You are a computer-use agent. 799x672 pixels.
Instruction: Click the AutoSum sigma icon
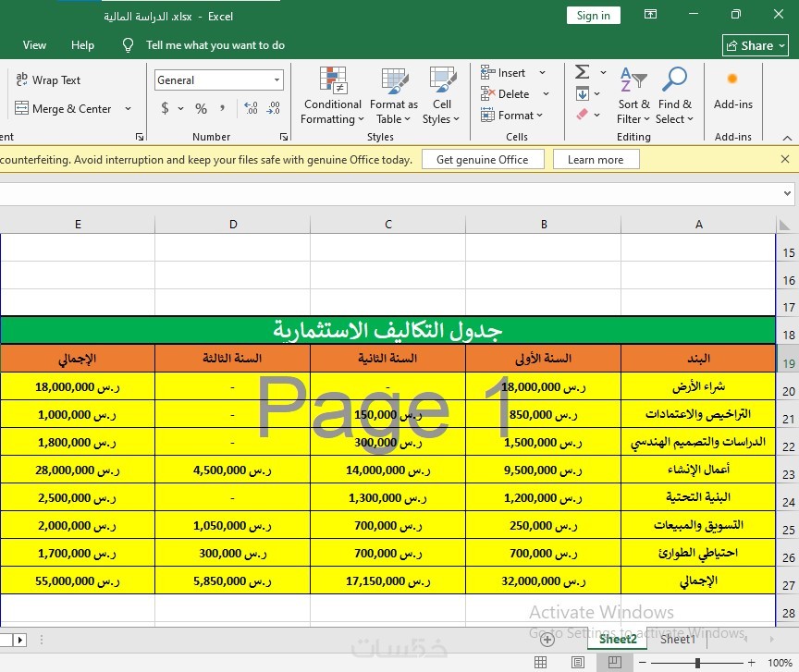click(583, 72)
